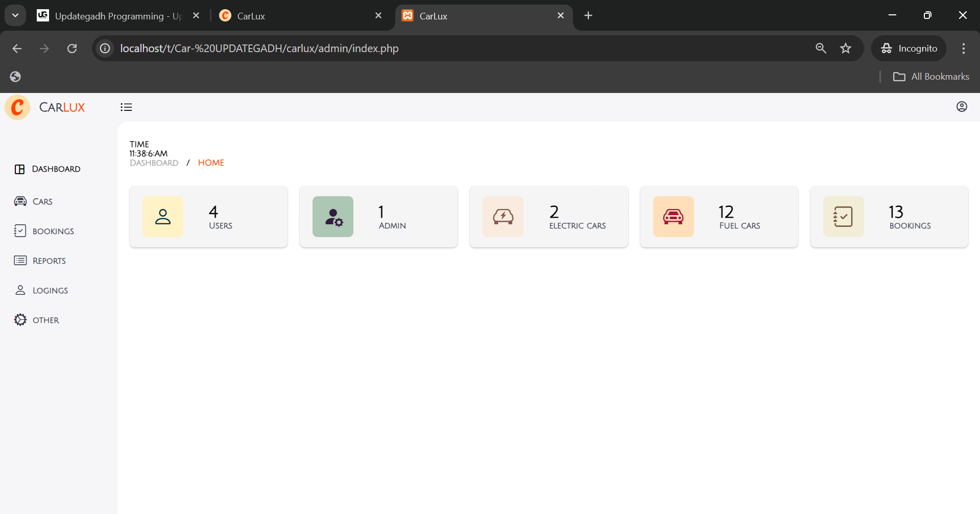980x514 pixels.
Task: Click the Users card person icon
Action: click(x=163, y=217)
